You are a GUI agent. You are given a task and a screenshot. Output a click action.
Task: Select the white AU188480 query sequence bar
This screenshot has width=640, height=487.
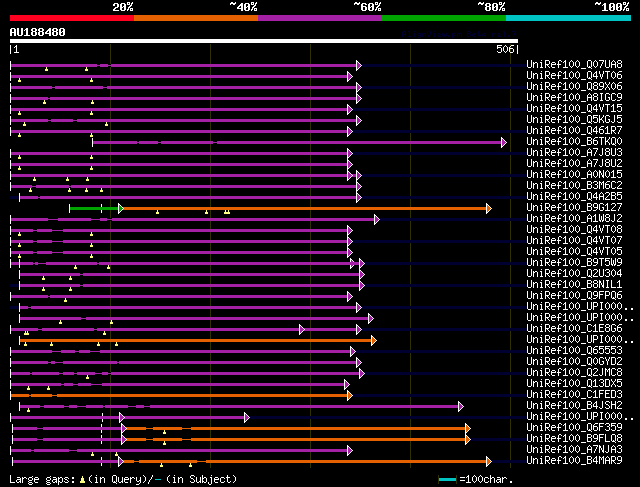264,41
